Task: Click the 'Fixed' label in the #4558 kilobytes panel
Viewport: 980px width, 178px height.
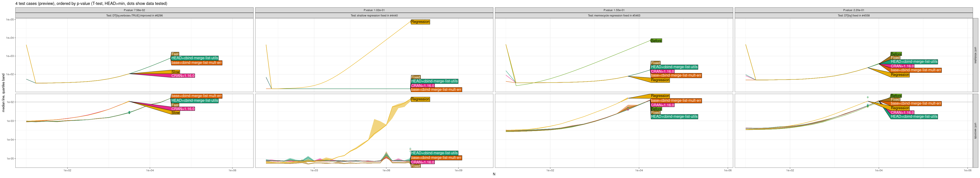Action: tap(895, 58)
